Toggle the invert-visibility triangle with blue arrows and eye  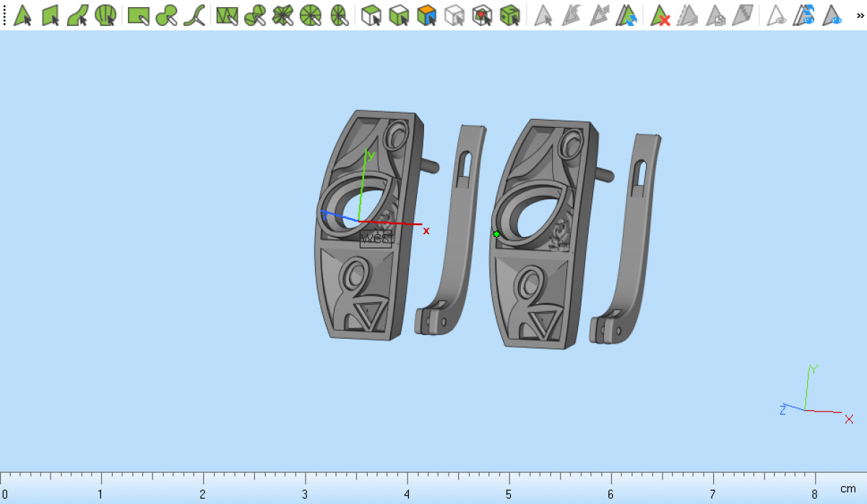(x=804, y=14)
